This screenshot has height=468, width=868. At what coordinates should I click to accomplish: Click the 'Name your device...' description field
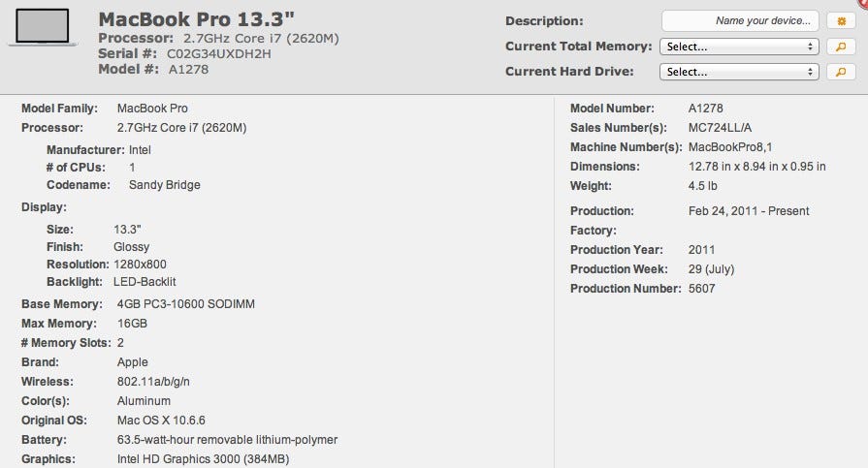pos(740,20)
